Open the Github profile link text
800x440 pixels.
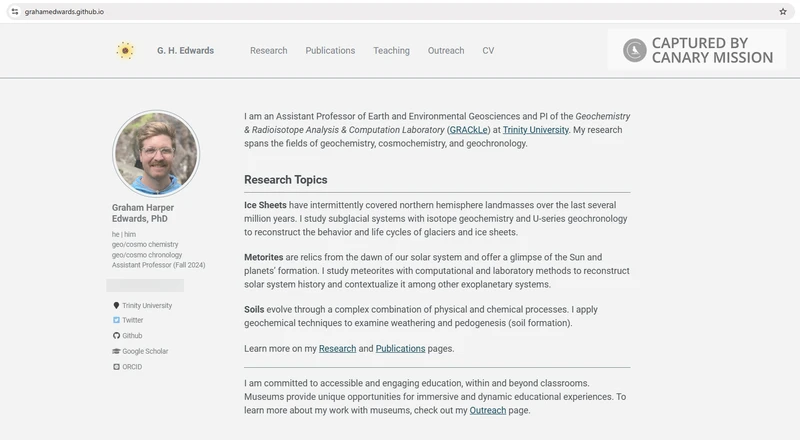132,335
